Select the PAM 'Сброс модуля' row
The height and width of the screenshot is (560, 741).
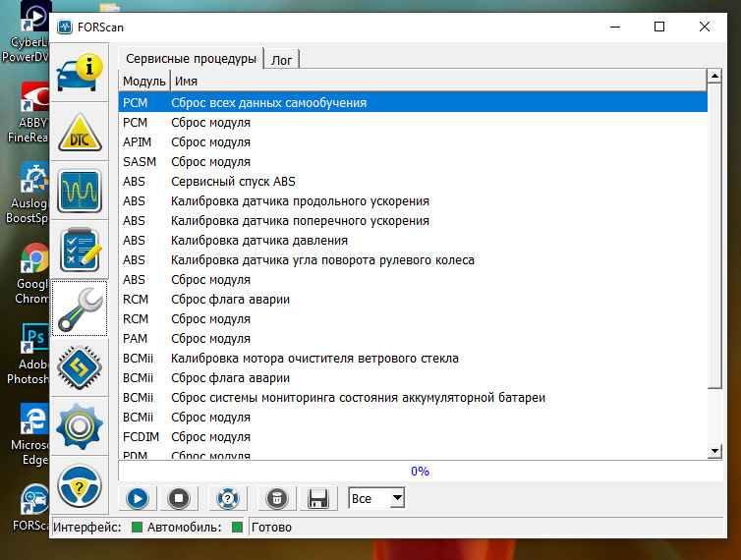point(413,339)
